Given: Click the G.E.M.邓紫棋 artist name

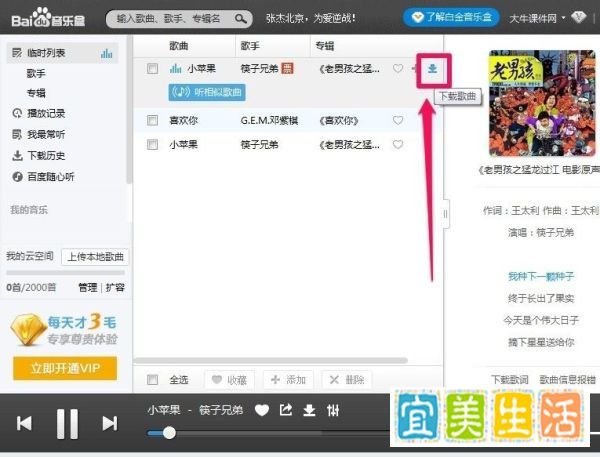Looking at the screenshot, I should tap(269, 121).
